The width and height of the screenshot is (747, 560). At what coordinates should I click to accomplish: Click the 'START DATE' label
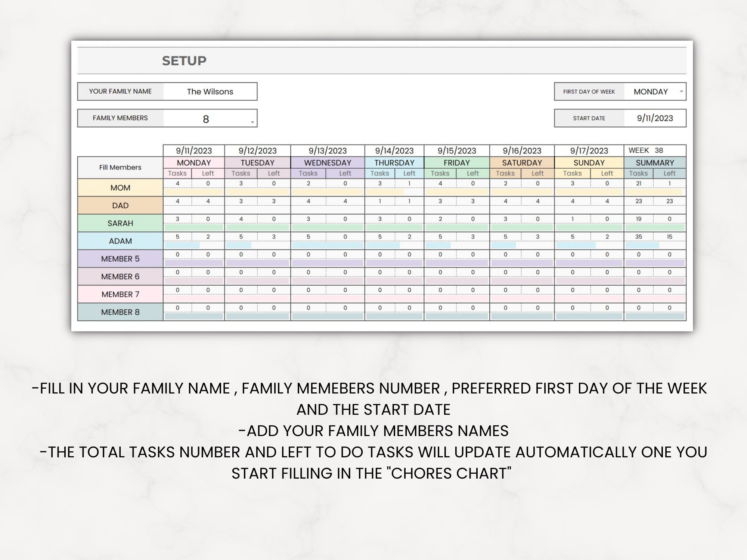pyautogui.click(x=589, y=118)
